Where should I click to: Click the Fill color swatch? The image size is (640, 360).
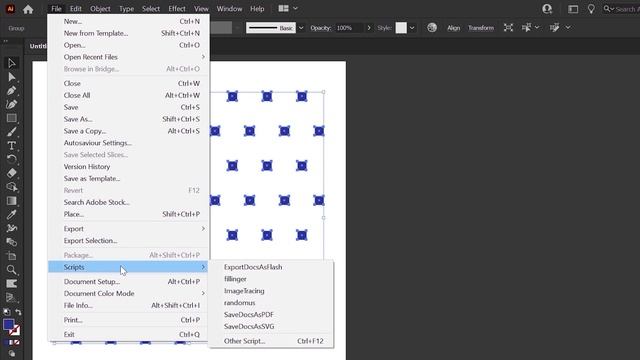(9, 325)
